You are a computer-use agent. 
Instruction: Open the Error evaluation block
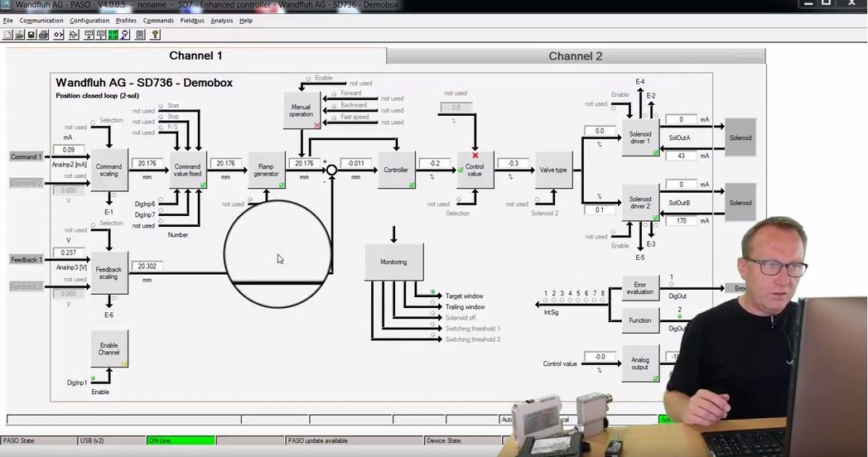coord(640,288)
